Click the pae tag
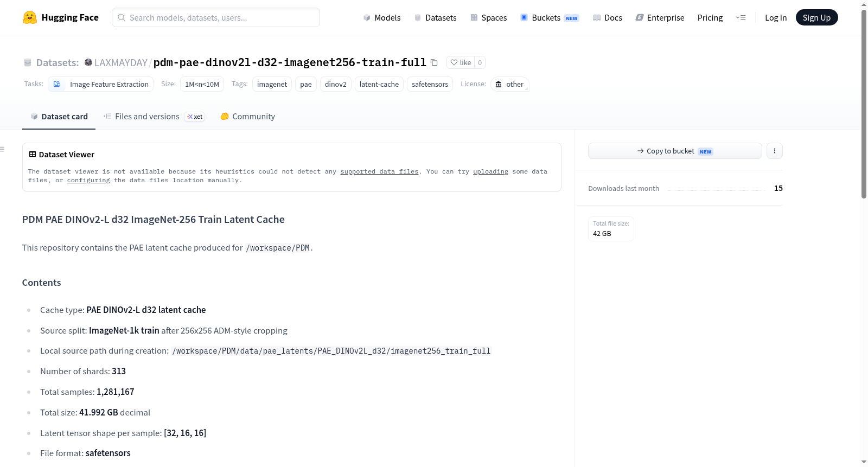This screenshot has height=467, width=868. coord(306,84)
